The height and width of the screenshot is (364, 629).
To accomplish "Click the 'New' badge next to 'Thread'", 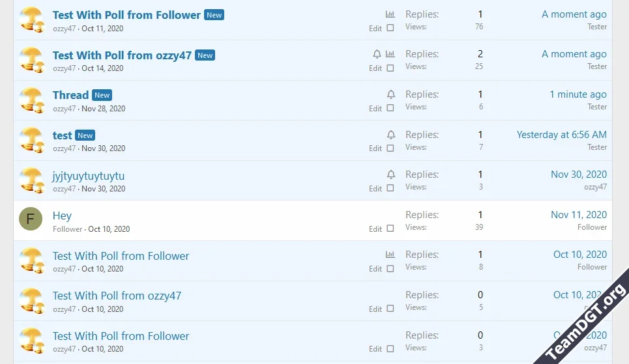I will pyautogui.click(x=102, y=95).
